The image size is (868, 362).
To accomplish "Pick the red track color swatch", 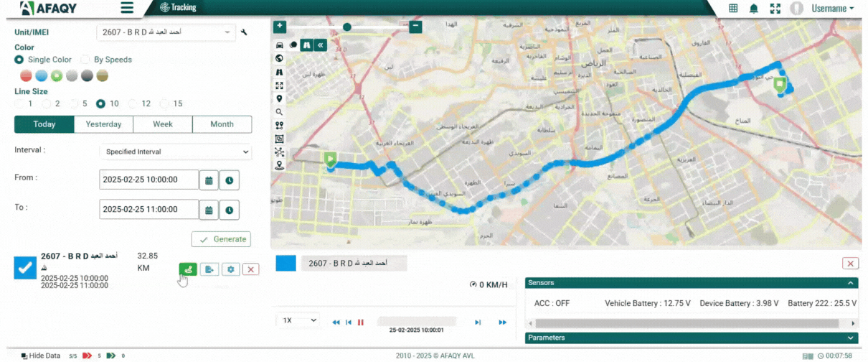I will (26, 75).
